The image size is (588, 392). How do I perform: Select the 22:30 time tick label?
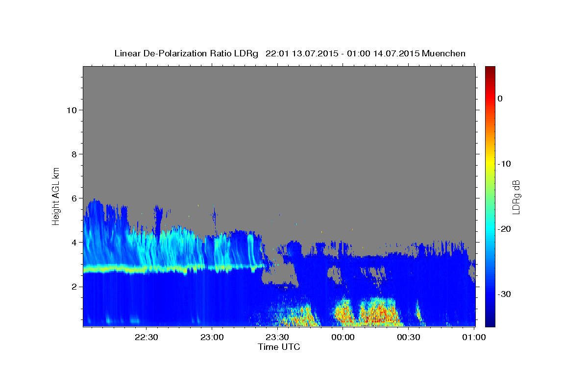[146, 337]
